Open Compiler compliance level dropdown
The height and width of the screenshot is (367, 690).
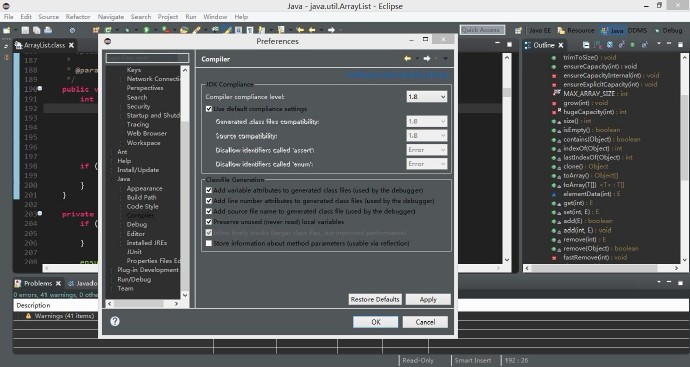click(x=426, y=96)
